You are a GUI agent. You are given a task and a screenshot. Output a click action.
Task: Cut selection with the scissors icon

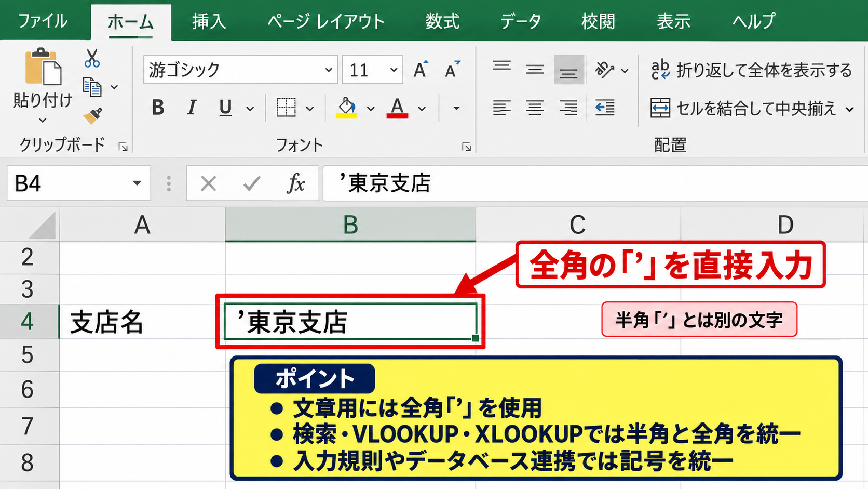[x=92, y=59]
